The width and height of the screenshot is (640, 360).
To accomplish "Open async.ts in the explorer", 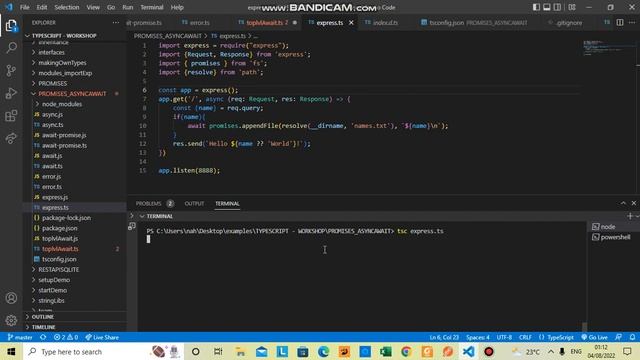I will [74, 124].
